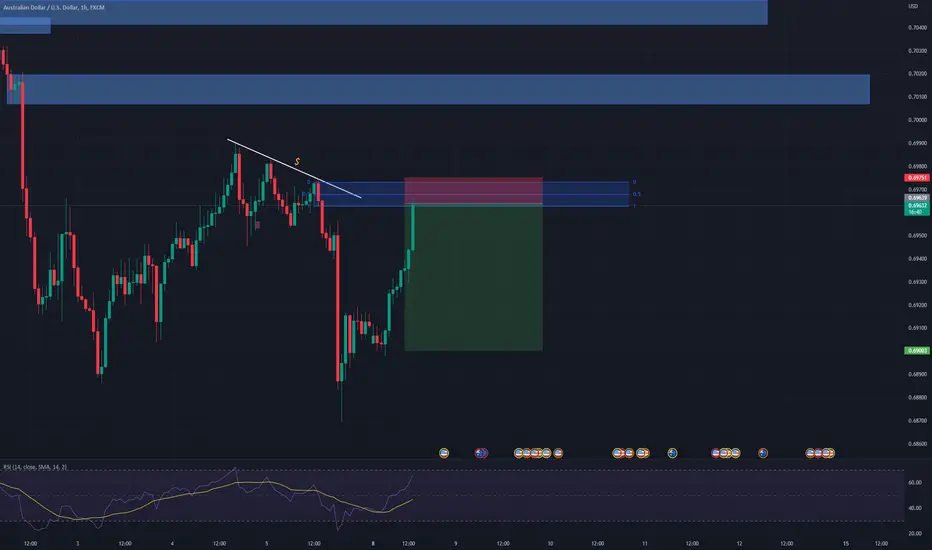
Task: Select the white descending trendline
Action: click(x=294, y=168)
